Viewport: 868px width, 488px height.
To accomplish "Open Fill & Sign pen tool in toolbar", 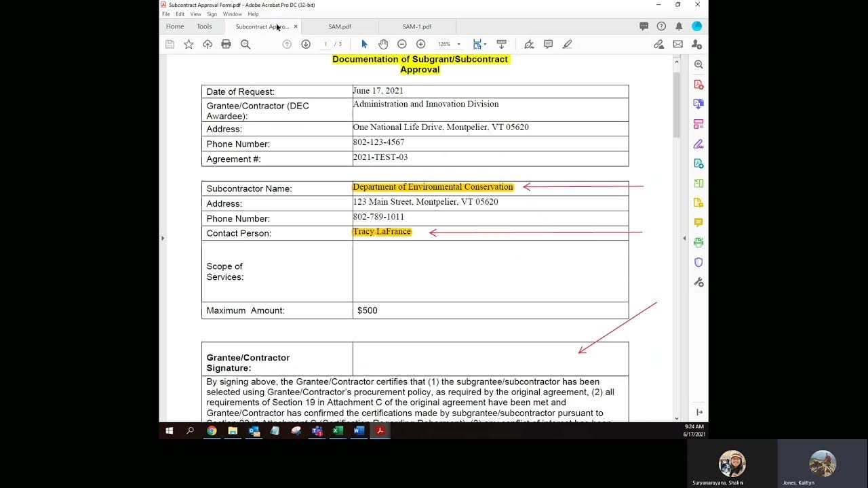I will (x=529, y=44).
